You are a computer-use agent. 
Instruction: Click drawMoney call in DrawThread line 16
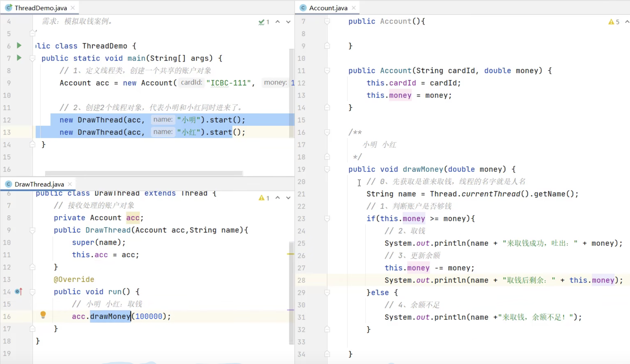tap(110, 316)
